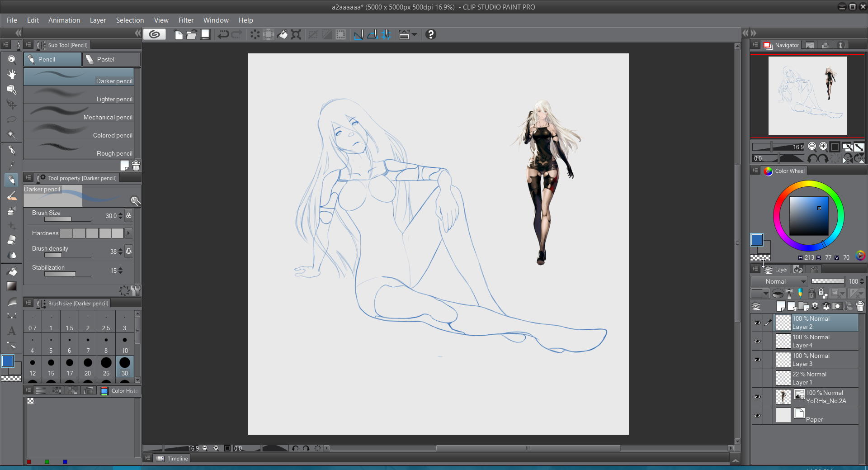The image size is (868, 470).
Task: Toggle Set as Draft Layer pencil icon
Action: click(x=800, y=294)
